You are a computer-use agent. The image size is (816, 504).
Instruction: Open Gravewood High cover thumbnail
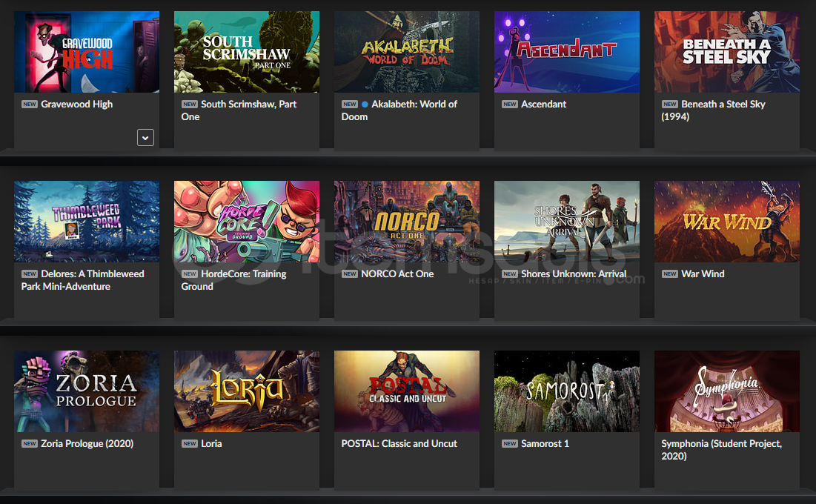87,52
